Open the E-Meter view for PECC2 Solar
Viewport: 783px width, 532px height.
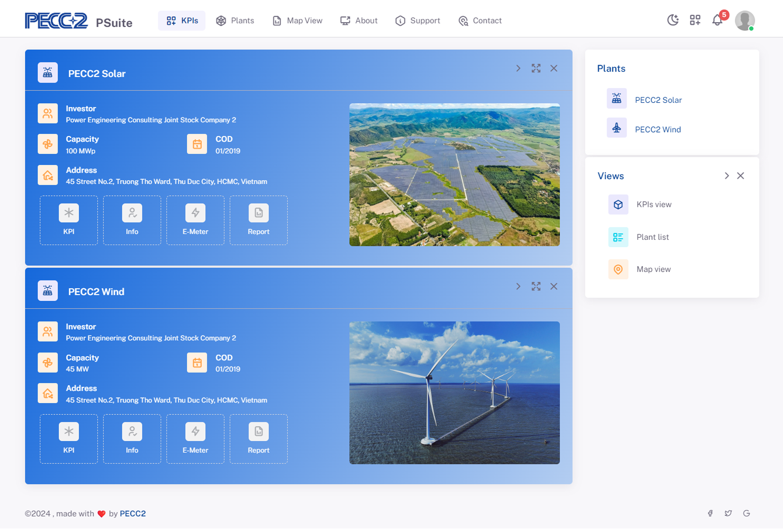click(x=195, y=220)
